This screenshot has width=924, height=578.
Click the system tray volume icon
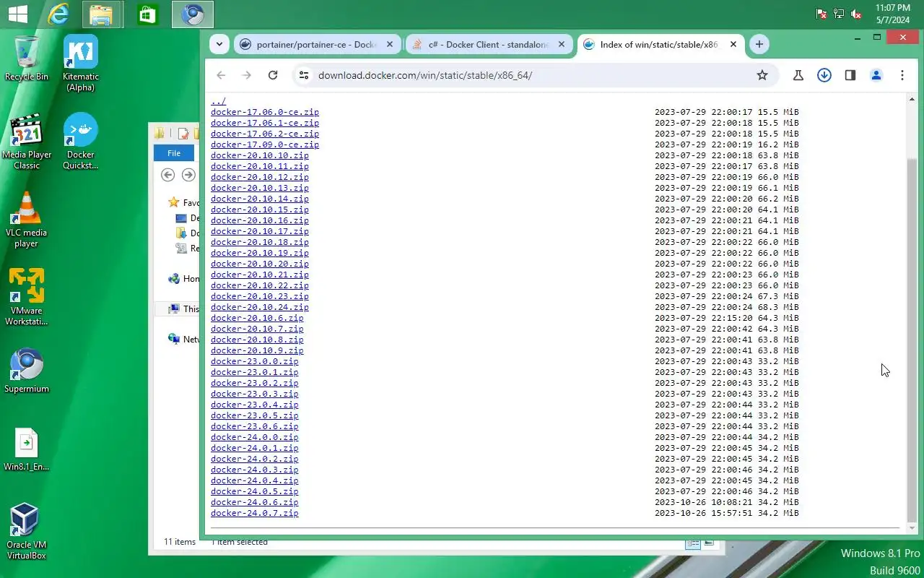click(856, 14)
